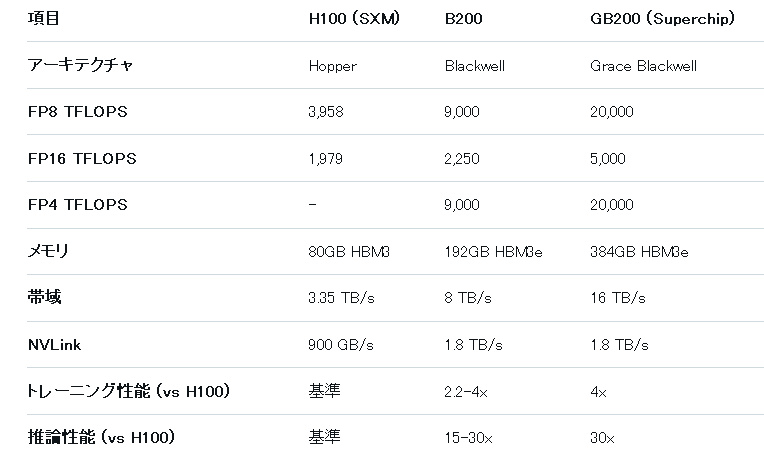Viewport: 764px width, 466px height.
Task: Click the Hopper architecture cell
Action: pos(332,66)
